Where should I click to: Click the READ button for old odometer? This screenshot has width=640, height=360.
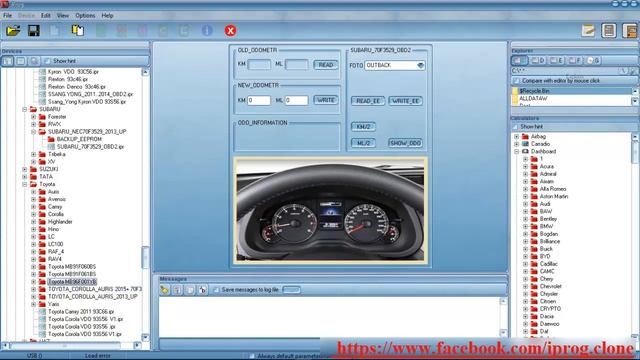click(325, 65)
